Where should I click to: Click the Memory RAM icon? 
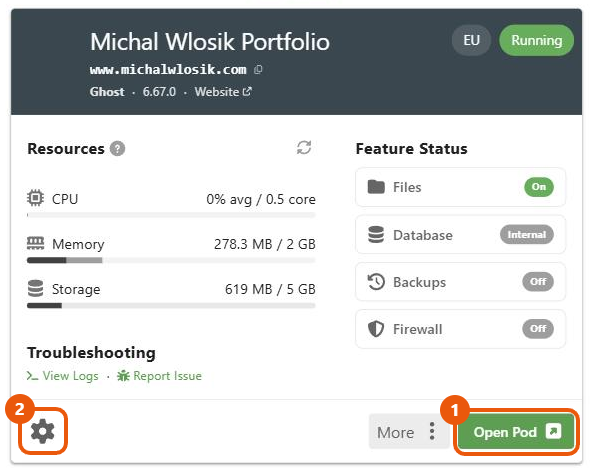35,243
